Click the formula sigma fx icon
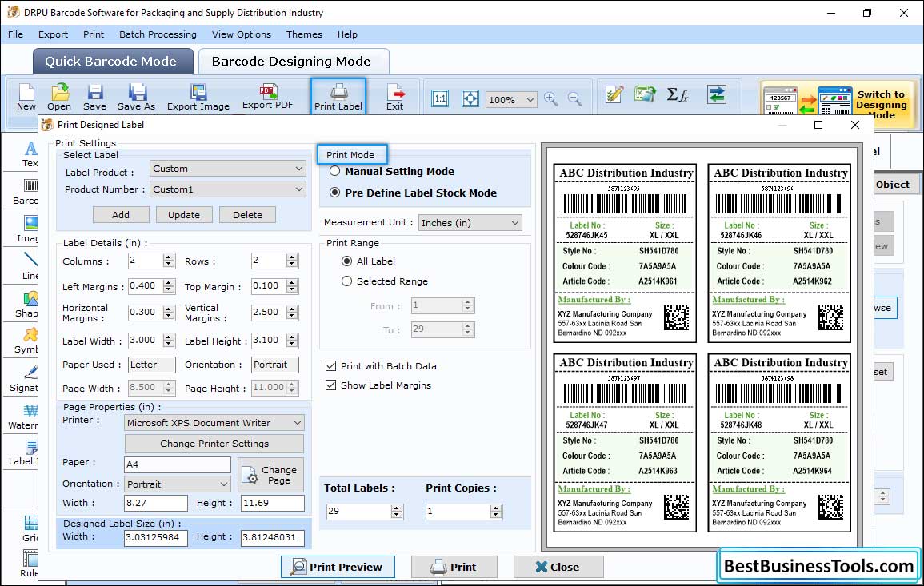Image resolution: width=924 pixels, height=586 pixels. pyautogui.click(x=678, y=94)
